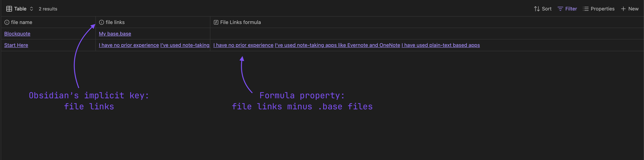
Task: Select the 'file links' column header text
Action: coord(115,22)
